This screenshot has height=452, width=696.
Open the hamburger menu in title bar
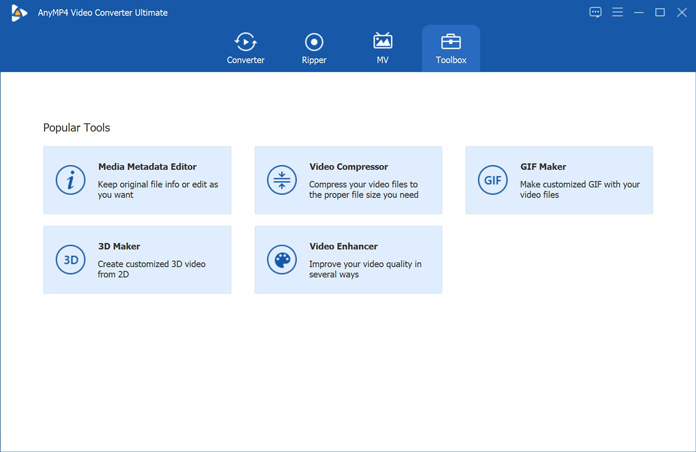pos(617,13)
